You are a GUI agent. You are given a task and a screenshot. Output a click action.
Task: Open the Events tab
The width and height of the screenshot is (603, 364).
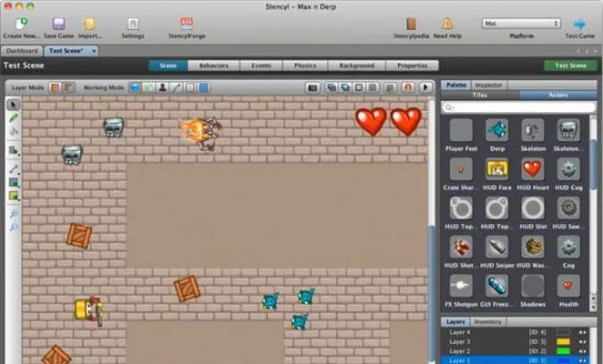point(261,66)
